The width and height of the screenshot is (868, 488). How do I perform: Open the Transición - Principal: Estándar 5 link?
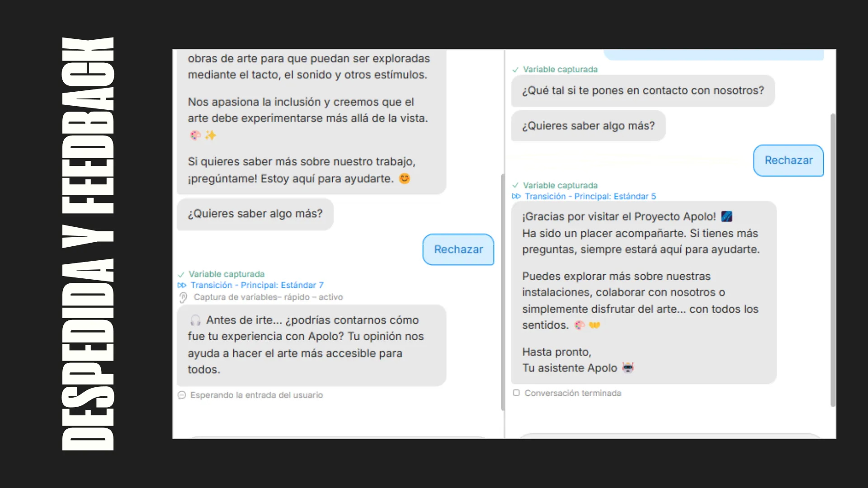tap(590, 196)
